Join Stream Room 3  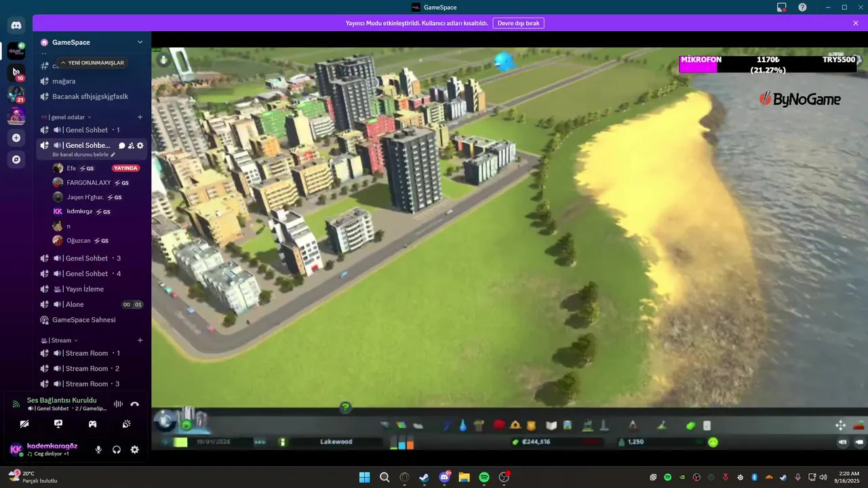click(x=92, y=384)
